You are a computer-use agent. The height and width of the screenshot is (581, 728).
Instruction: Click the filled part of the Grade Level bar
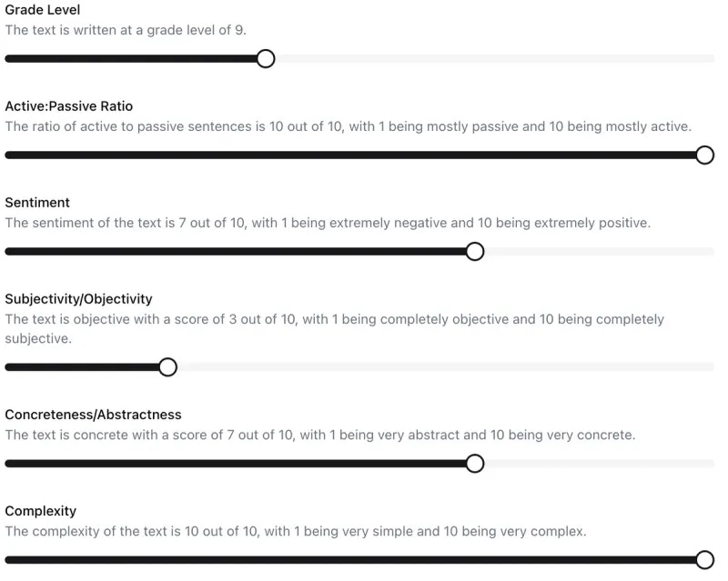[x=130, y=58]
